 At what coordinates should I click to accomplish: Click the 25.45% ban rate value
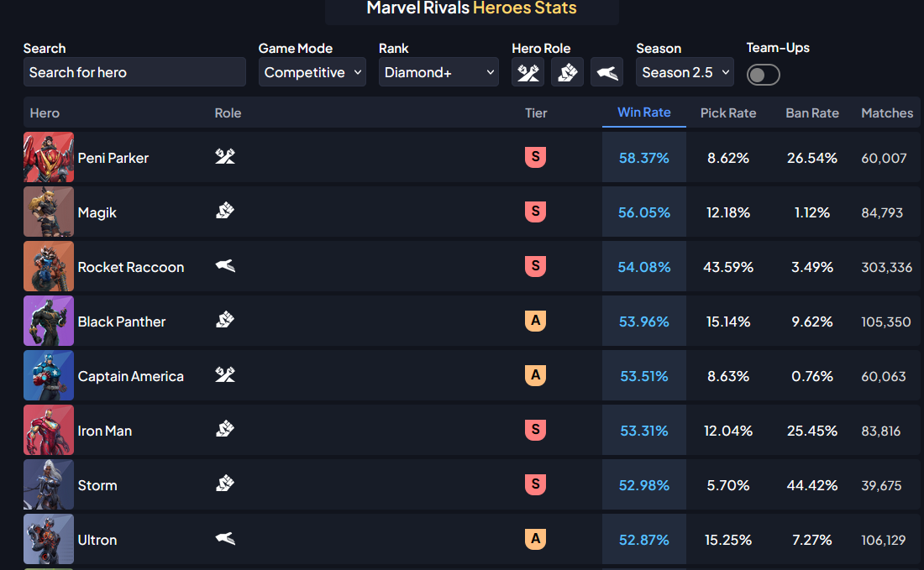(812, 431)
